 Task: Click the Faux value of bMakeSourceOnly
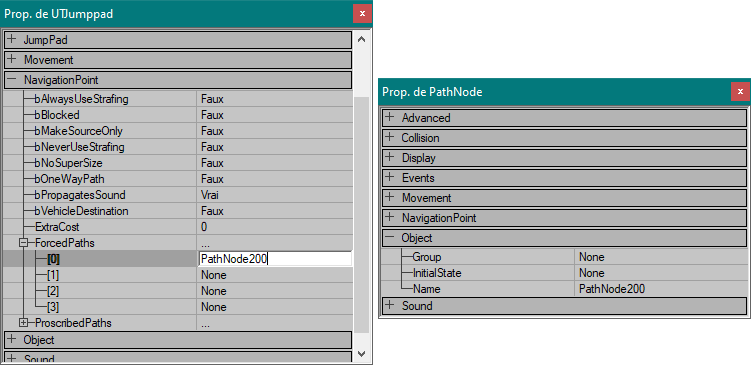point(212,131)
